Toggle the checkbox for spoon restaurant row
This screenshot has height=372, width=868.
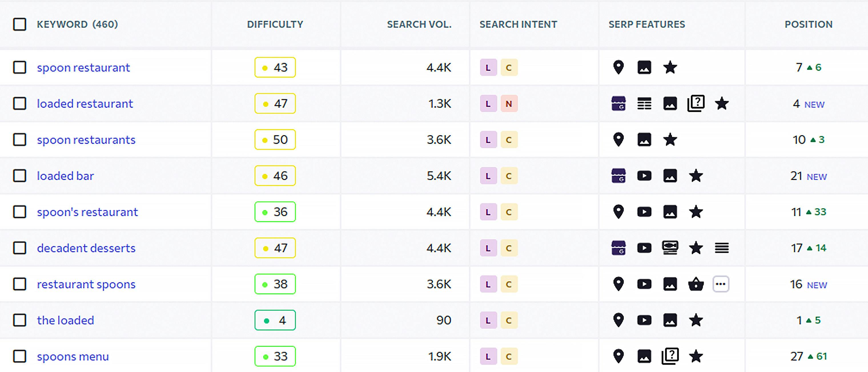tap(19, 67)
